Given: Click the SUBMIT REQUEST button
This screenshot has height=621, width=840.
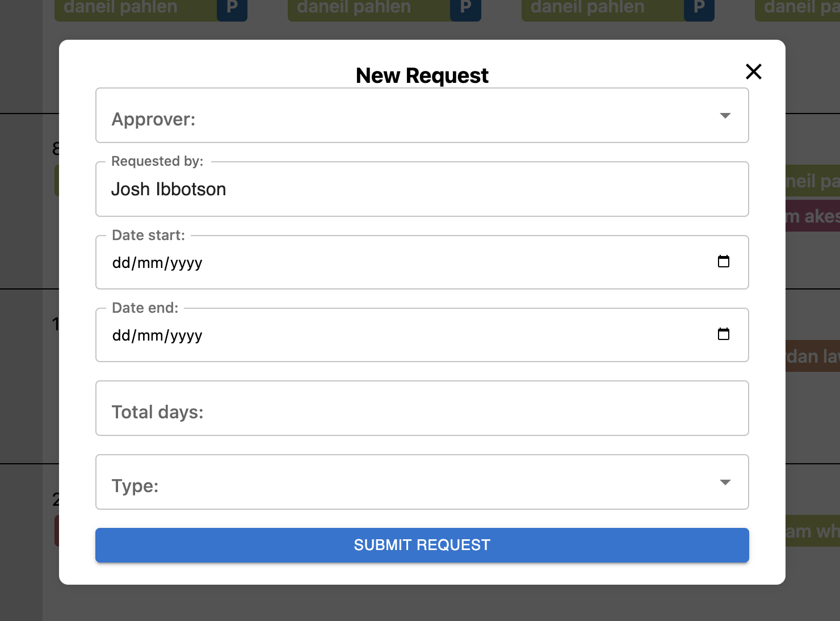Looking at the screenshot, I should (422, 545).
